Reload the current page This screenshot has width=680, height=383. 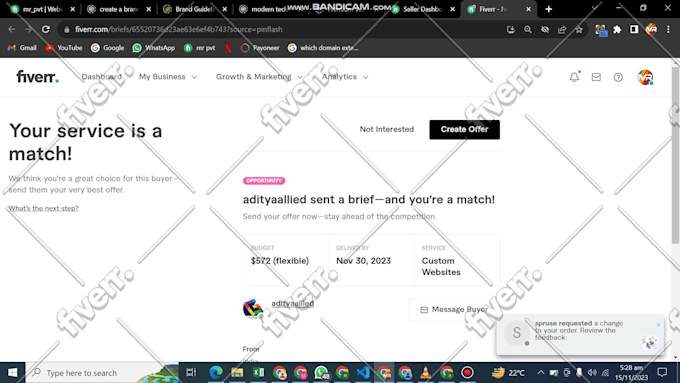(46, 29)
